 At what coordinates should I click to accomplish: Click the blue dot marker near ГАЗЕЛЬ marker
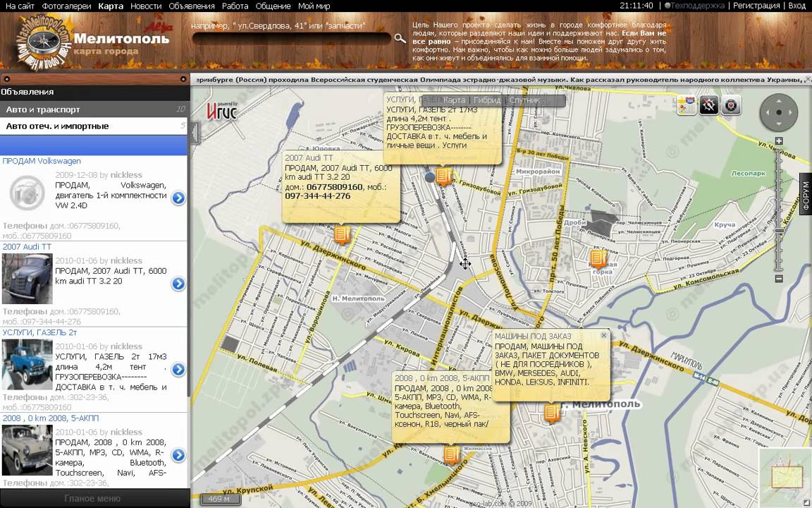(x=430, y=177)
